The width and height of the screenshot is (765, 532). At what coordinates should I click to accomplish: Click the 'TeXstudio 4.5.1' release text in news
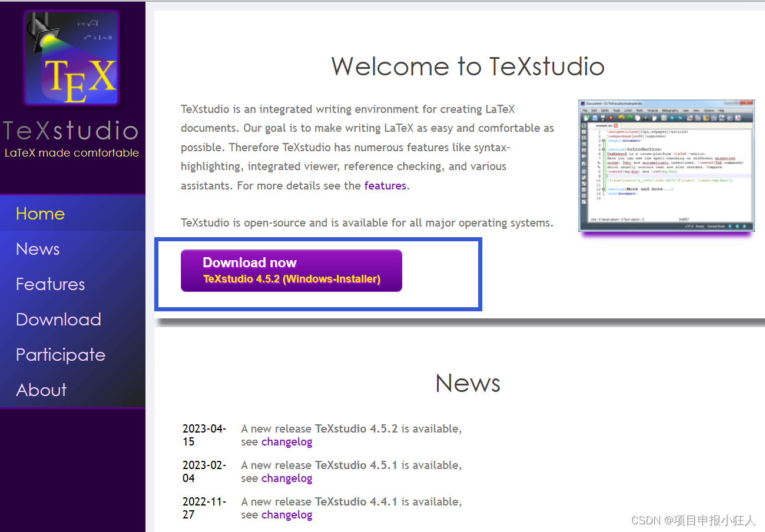point(357,465)
